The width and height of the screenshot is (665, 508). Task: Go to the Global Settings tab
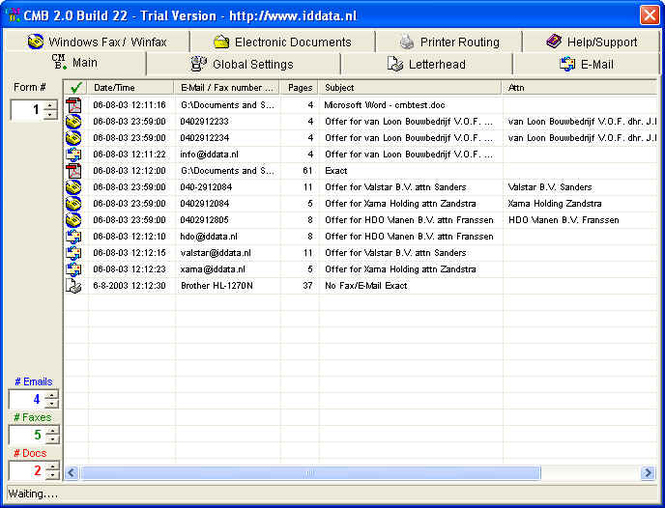243,64
